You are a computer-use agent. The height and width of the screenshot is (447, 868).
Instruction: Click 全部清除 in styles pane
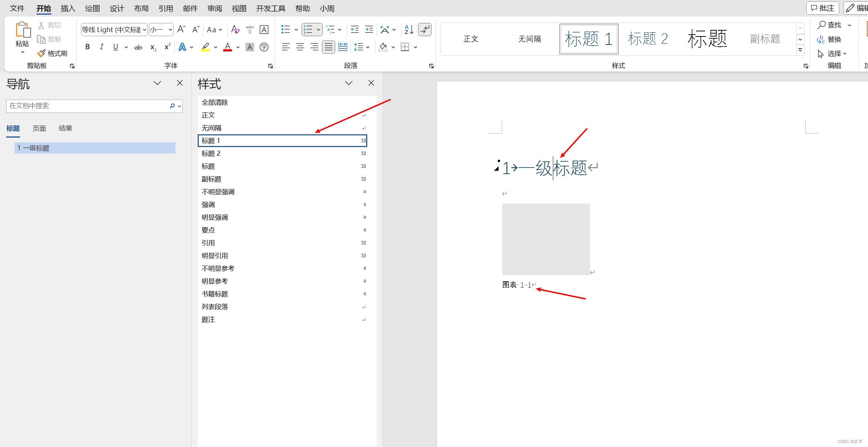[x=215, y=103]
